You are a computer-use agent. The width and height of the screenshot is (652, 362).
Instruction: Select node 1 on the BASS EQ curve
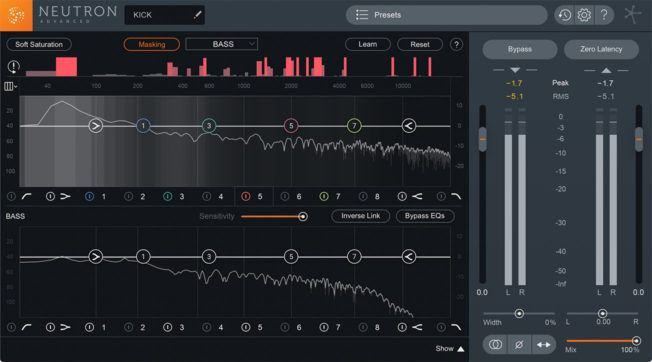tap(143, 257)
